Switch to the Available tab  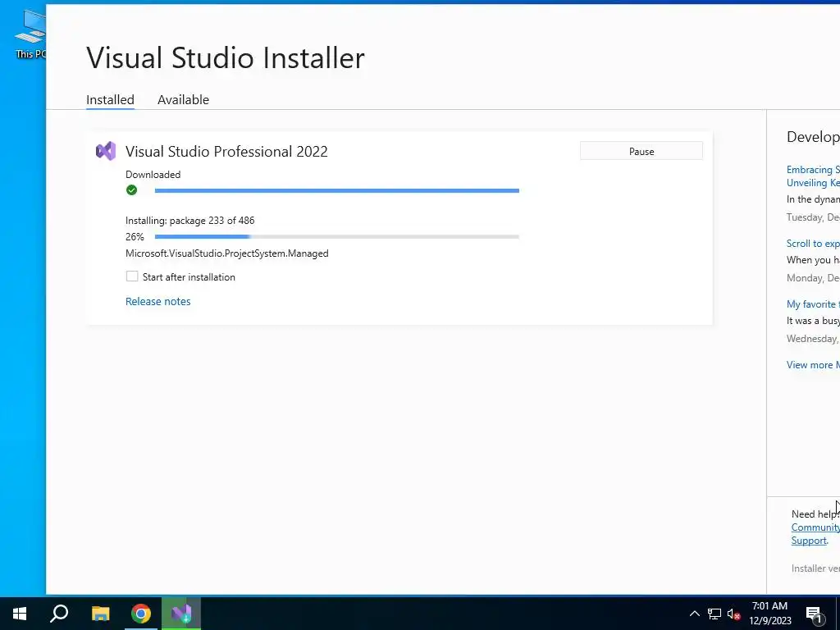183,99
